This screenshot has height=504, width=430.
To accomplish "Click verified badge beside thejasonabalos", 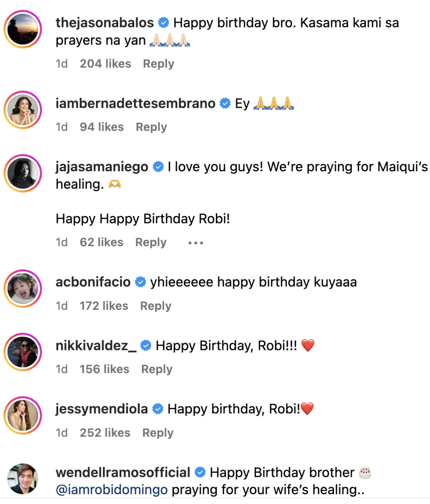I will pos(164,23).
